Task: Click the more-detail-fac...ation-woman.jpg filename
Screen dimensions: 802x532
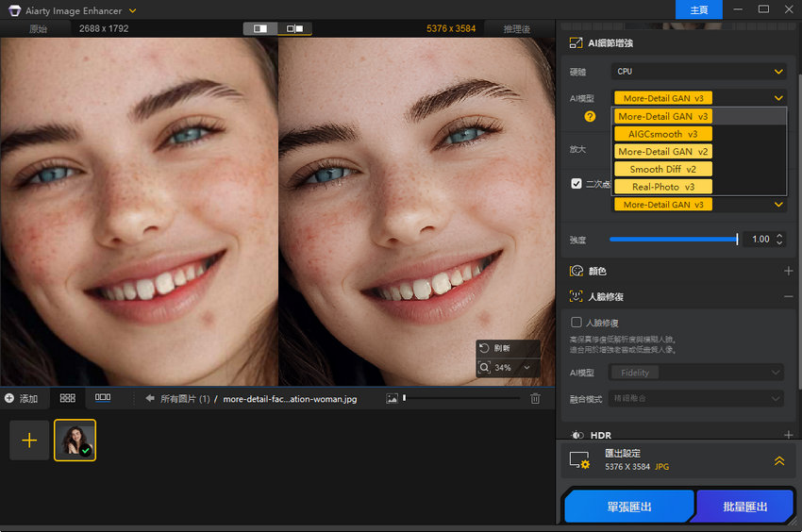Action: 290,399
